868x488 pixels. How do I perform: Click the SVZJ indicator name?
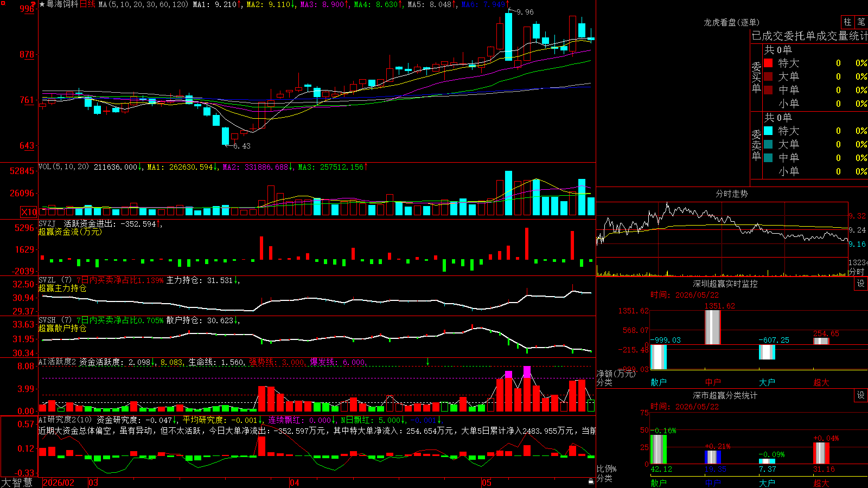coord(47,223)
